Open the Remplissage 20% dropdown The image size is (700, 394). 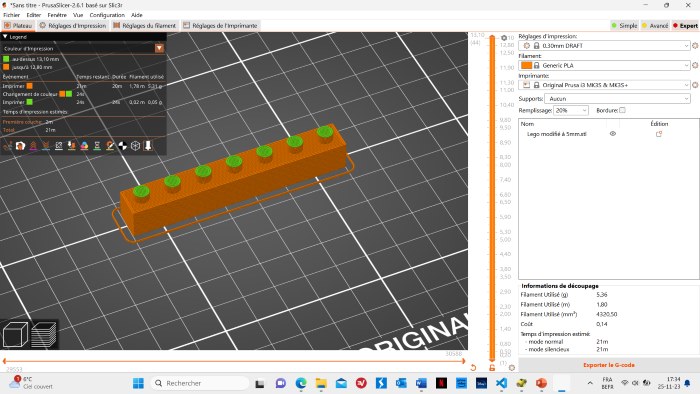coord(571,110)
